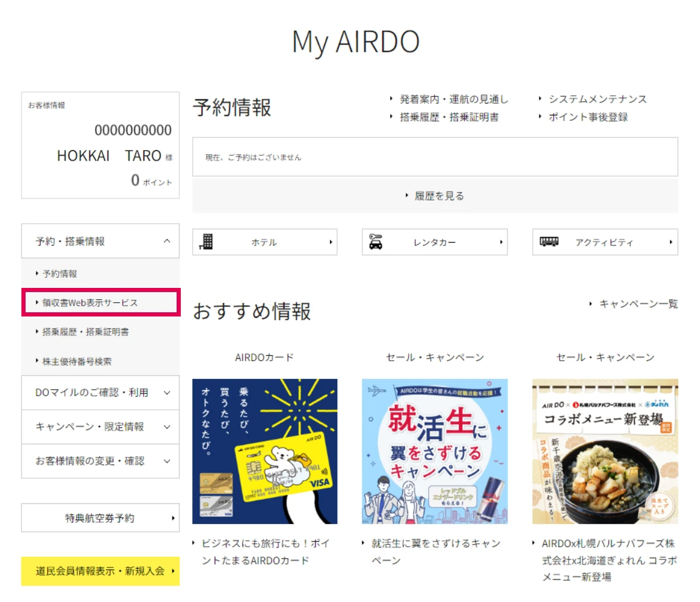
Task: Open 就活生に翼をさずけるキャンペーン text link
Action: pos(436,551)
